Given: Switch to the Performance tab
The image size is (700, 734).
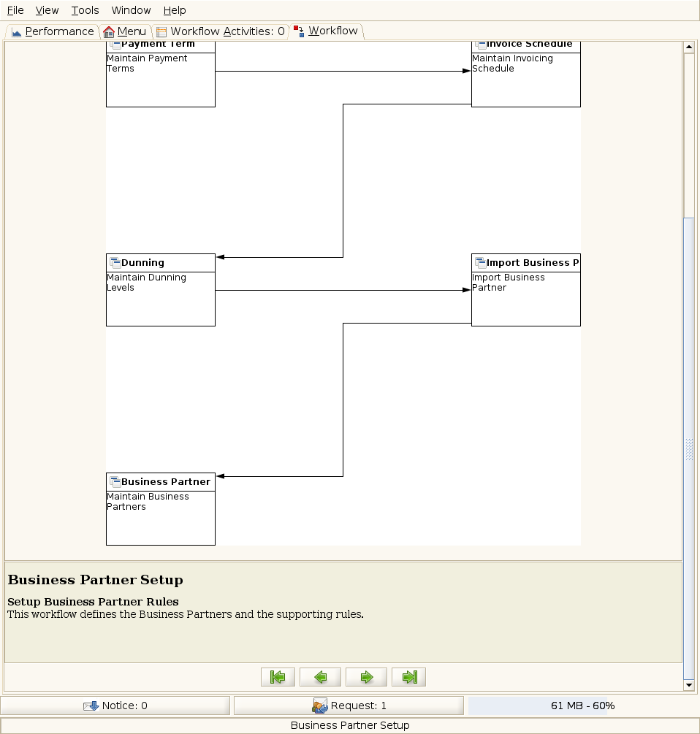Looking at the screenshot, I should (53, 31).
